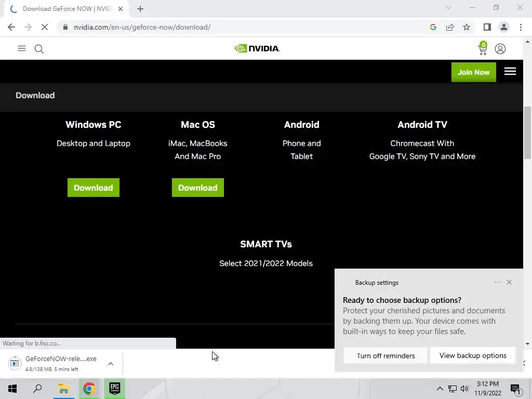Click scrollbar down arrow

pos(527,344)
